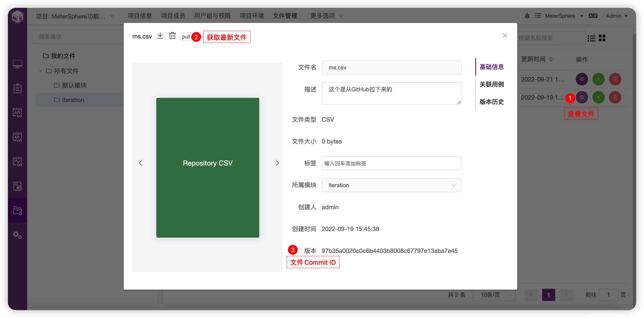Switch to the 关联用例 tab
Image resolution: width=644 pixels, height=318 pixels.
pyautogui.click(x=491, y=85)
